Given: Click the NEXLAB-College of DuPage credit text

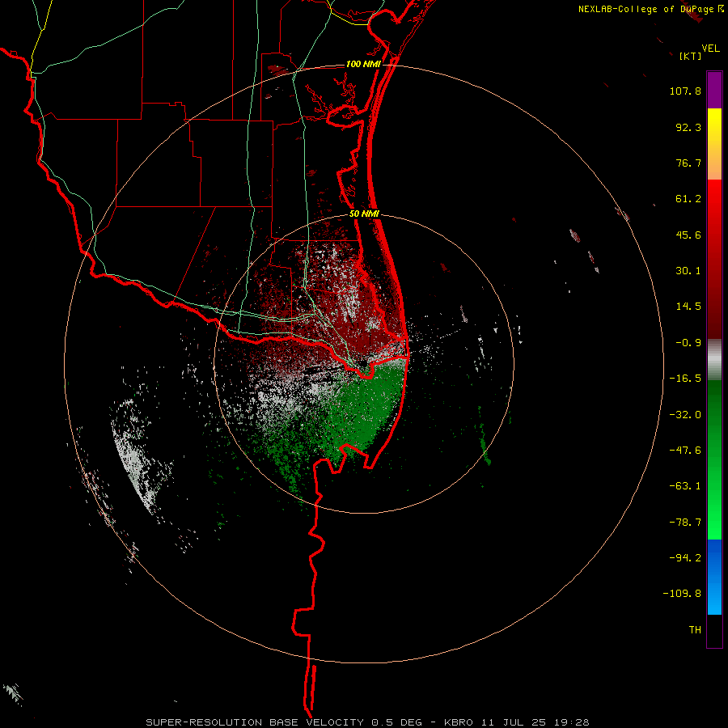Looking at the screenshot, I should [x=650, y=9].
